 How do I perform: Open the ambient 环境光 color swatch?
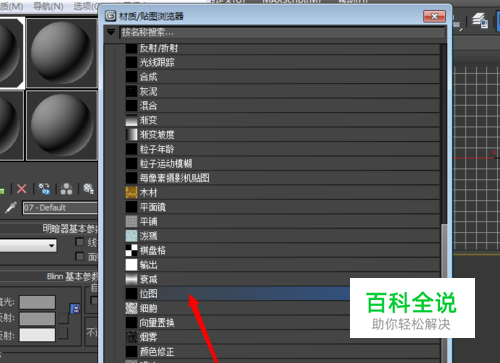(x=37, y=302)
